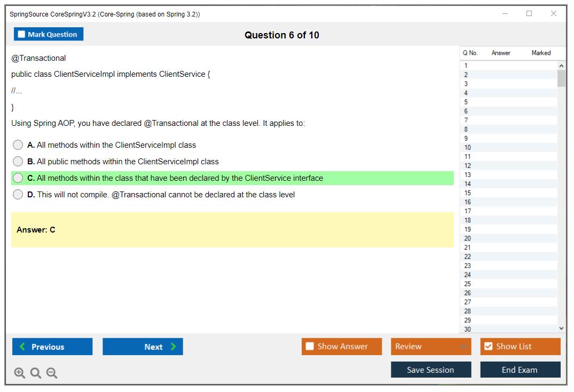The width and height of the screenshot is (574, 392).
Task: Pick highlighted option C radio button
Action: (18, 178)
